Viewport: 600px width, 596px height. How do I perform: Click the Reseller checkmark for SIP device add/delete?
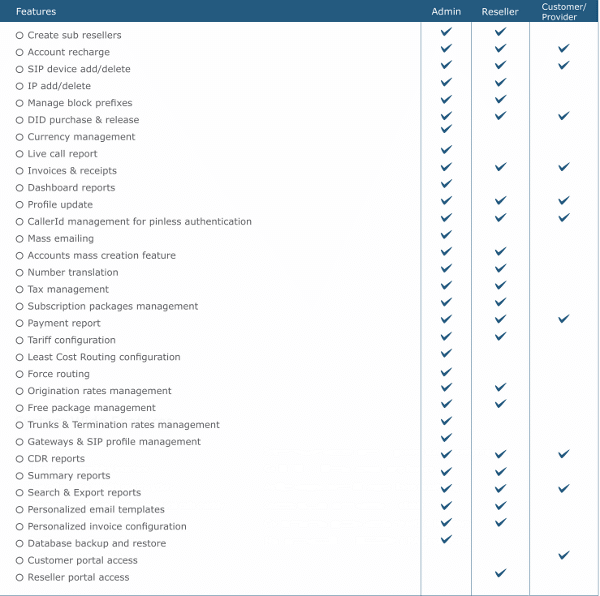(x=500, y=65)
